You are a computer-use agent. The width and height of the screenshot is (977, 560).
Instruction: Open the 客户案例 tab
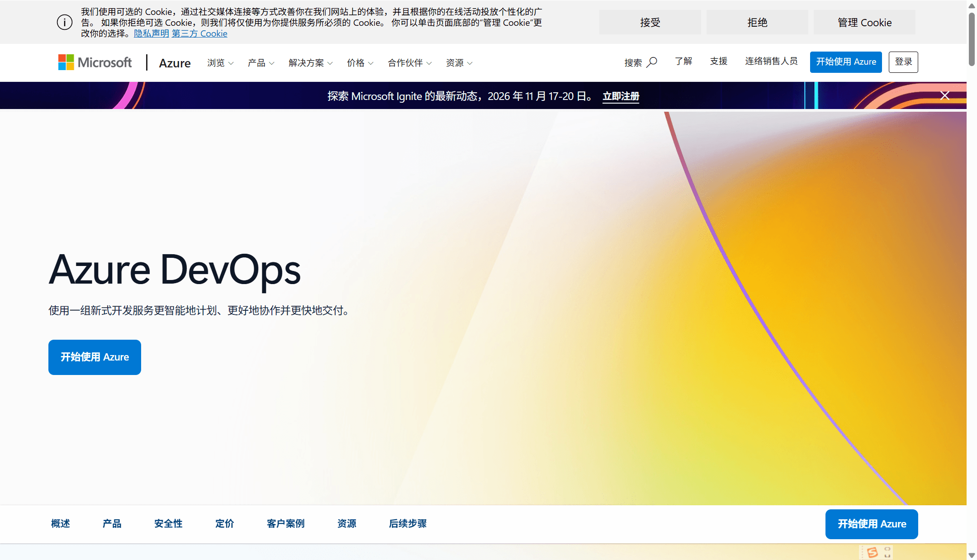(x=285, y=524)
